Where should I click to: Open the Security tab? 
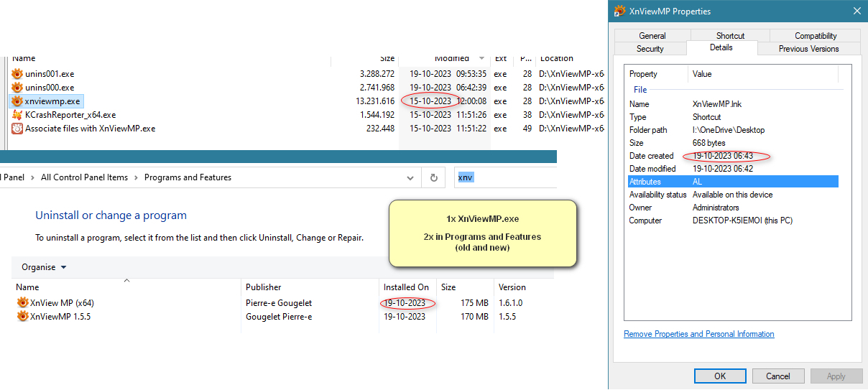[650, 49]
